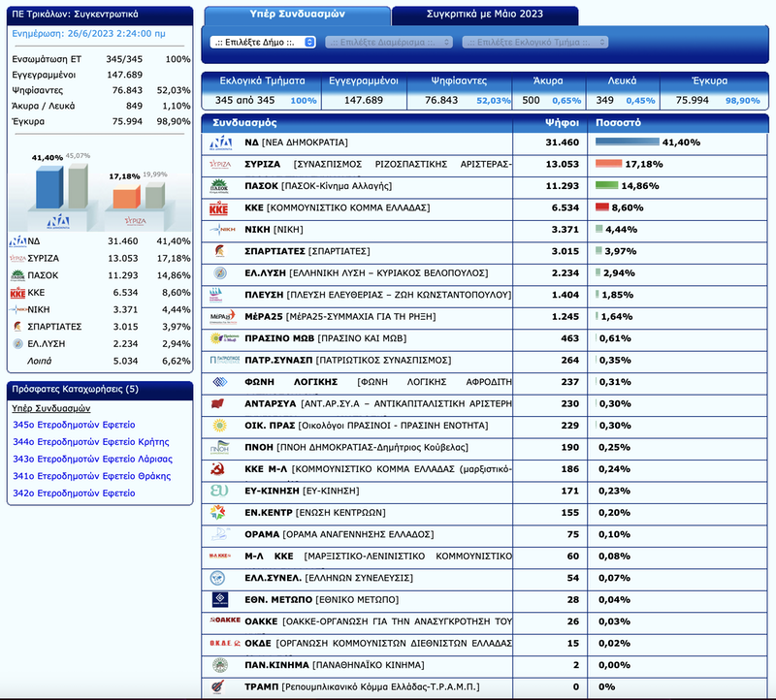Click the ΣΥΡΙΖΑ orange column in bar chart
The width and height of the screenshot is (776, 700).
(x=127, y=197)
